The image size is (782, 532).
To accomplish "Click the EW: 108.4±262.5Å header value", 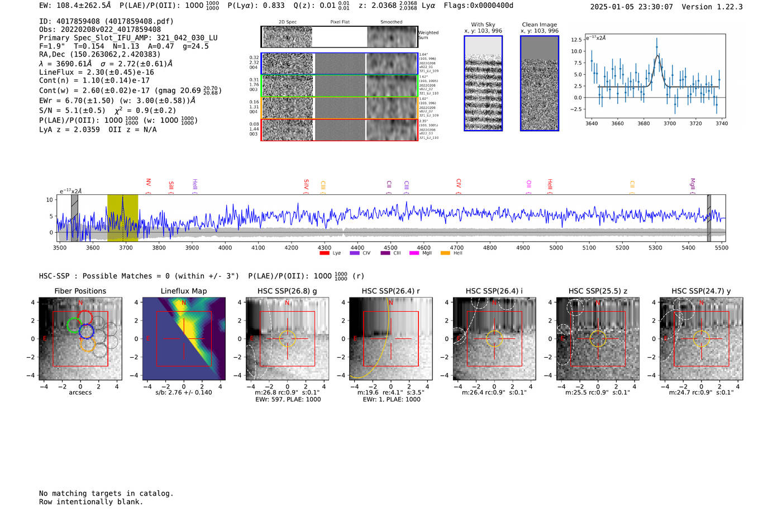I will click(75, 6).
